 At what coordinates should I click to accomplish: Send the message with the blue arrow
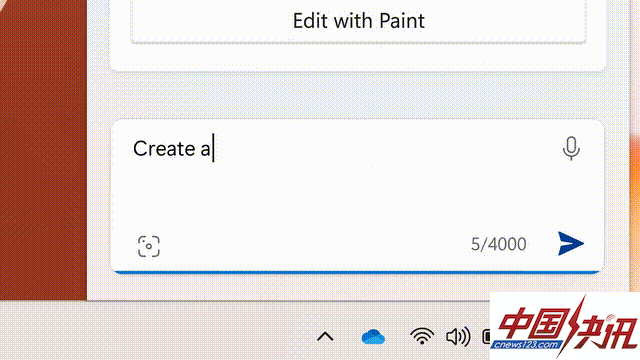point(571,244)
